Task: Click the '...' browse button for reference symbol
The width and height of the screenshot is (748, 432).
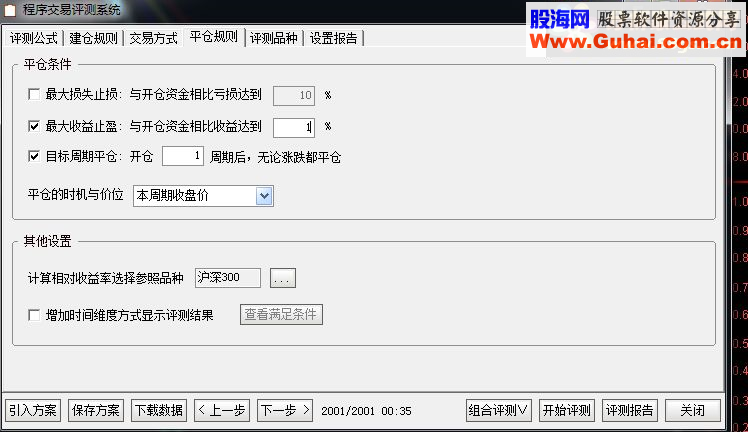Action: point(282,278)
